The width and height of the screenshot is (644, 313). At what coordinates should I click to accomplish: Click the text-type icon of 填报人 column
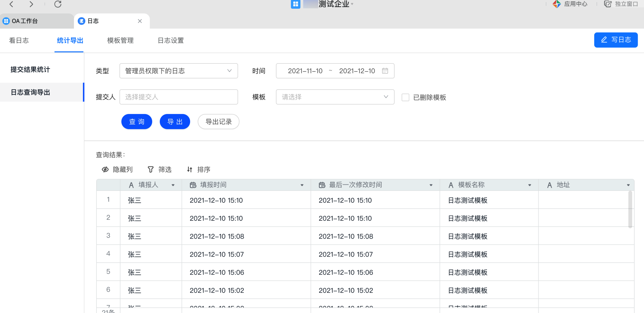coord(131,185)
